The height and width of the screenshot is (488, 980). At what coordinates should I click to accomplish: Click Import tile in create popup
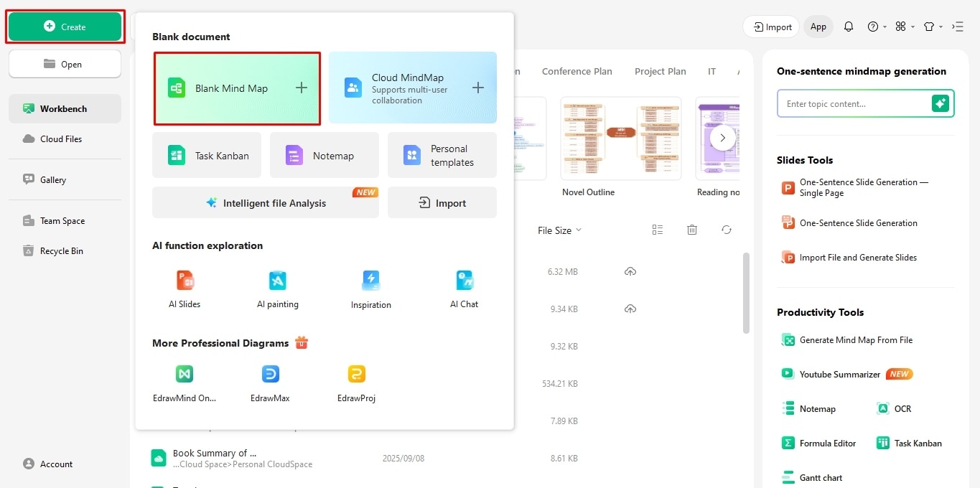coord(442,202)
